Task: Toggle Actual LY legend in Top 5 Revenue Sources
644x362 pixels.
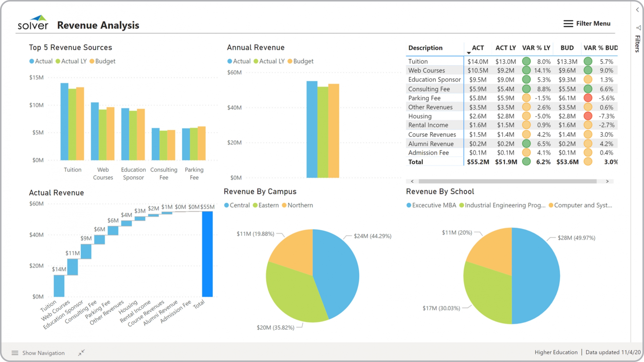Action: pyautogui.click(x=71, y=61)
